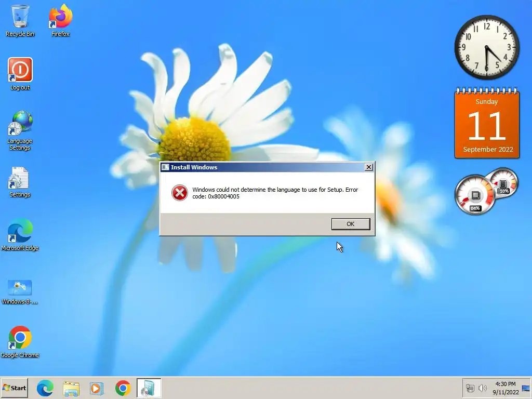Image resolution: width=532 pixels, height=399 pixels.
Task: Open the Recycle Bin desktop icon
Action: [x=20, y=20]
